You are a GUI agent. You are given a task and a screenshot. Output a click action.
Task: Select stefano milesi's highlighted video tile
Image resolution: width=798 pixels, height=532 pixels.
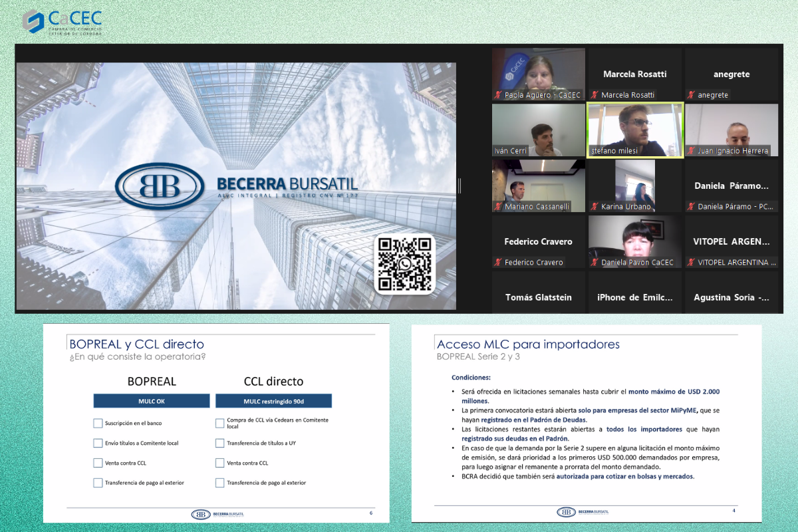point(635,130)
